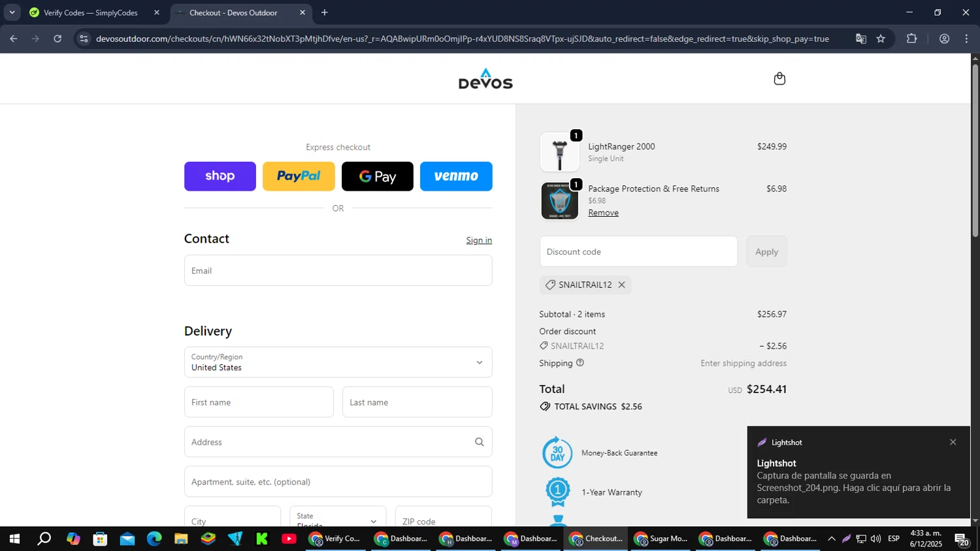Viewport: 980px width, 551px height.
Task: Switch to the Sugar Mo... taskbar window
Action: (661, 539)
